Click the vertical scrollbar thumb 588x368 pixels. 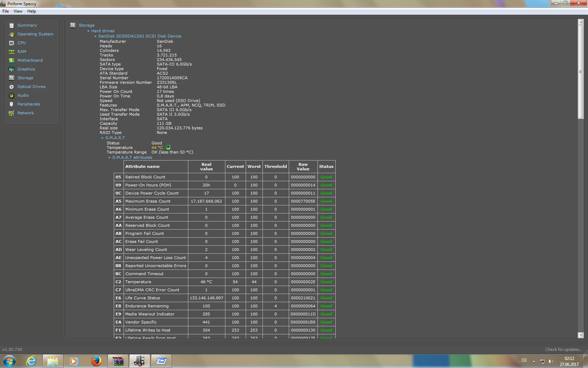pyautogui.click(x=581, y=72)
